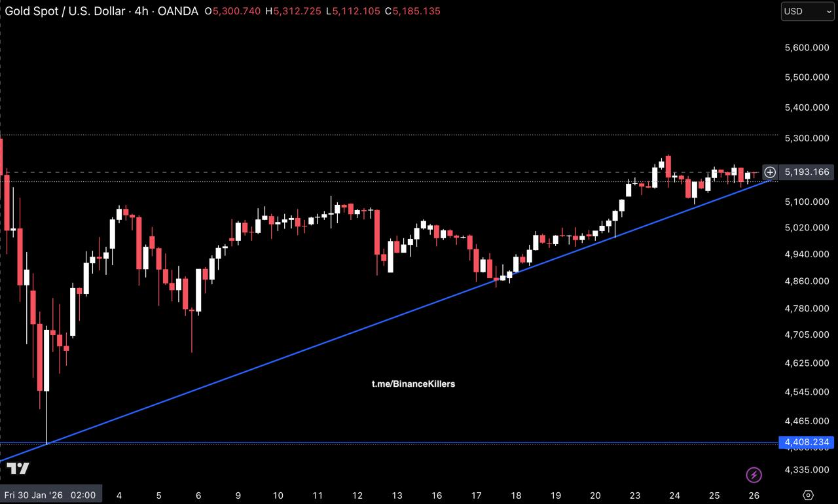Click the Fri 30 Jan '26 02:00 date label

coord(51,495)
